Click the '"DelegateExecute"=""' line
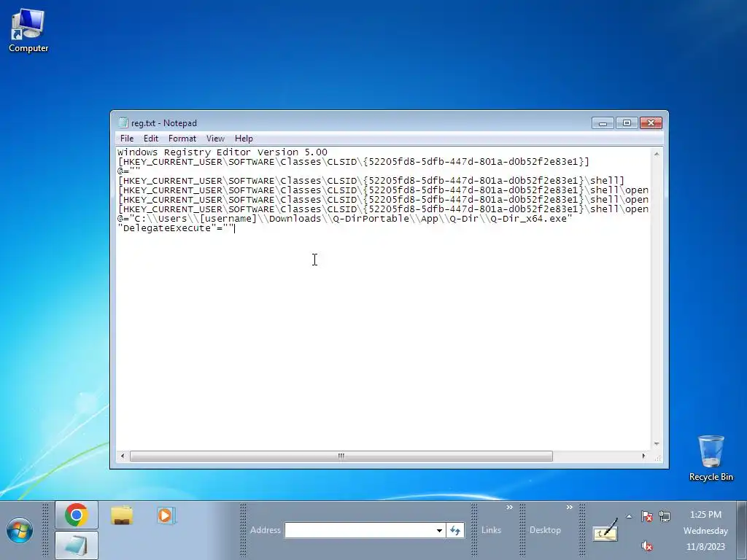The height and width of the screenshot is (560, 747). (x=176, y=228)
